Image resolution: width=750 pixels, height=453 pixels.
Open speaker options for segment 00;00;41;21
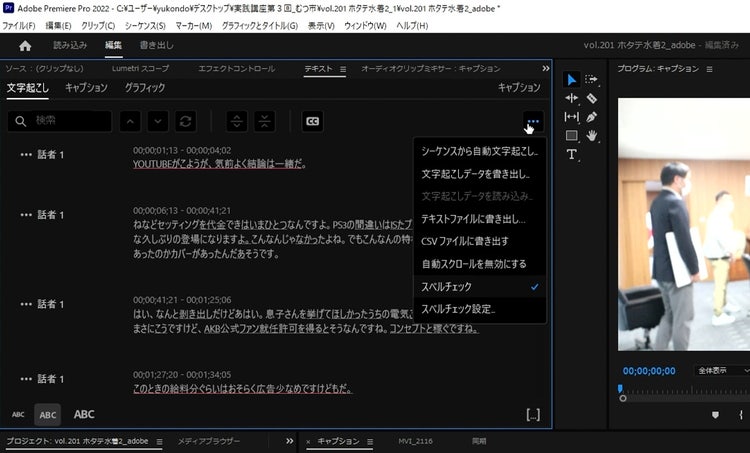coord(26,304)
